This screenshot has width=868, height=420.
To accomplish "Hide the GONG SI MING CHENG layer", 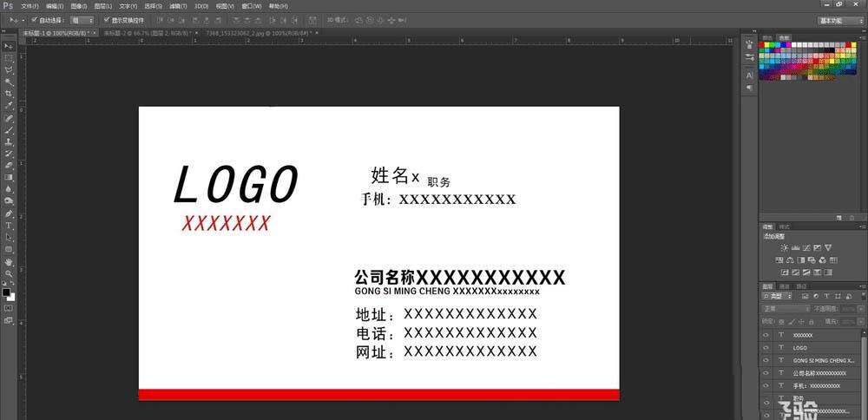I will click(766, 360).
